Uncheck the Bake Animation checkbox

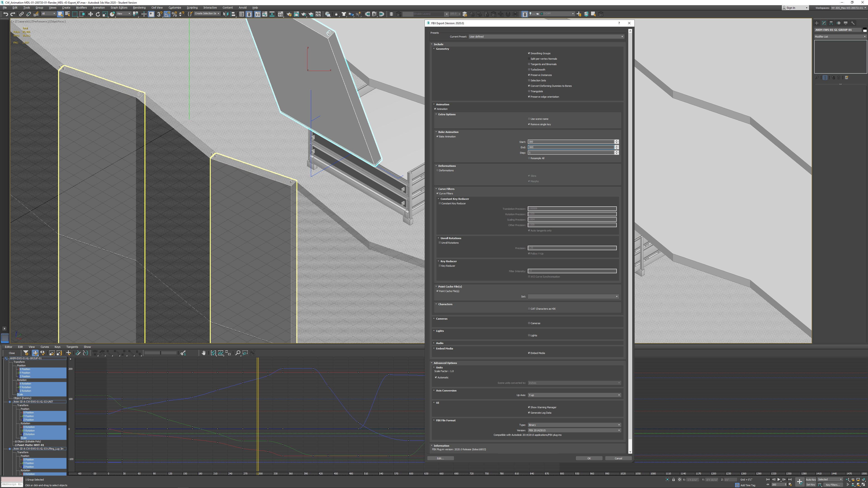coord(437,136)
